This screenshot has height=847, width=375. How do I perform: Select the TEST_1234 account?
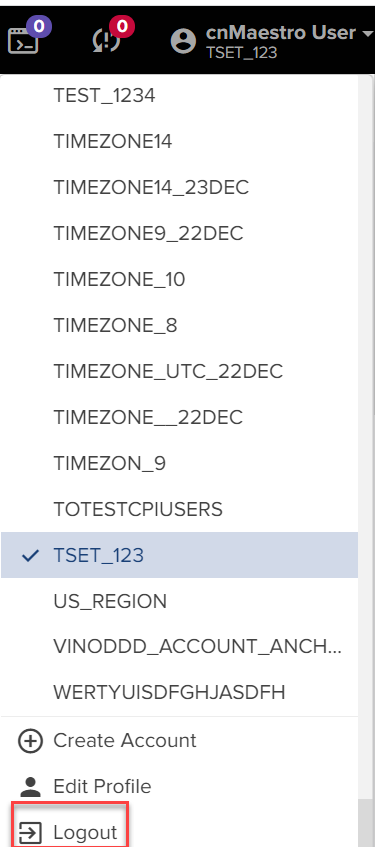(179, 96)
